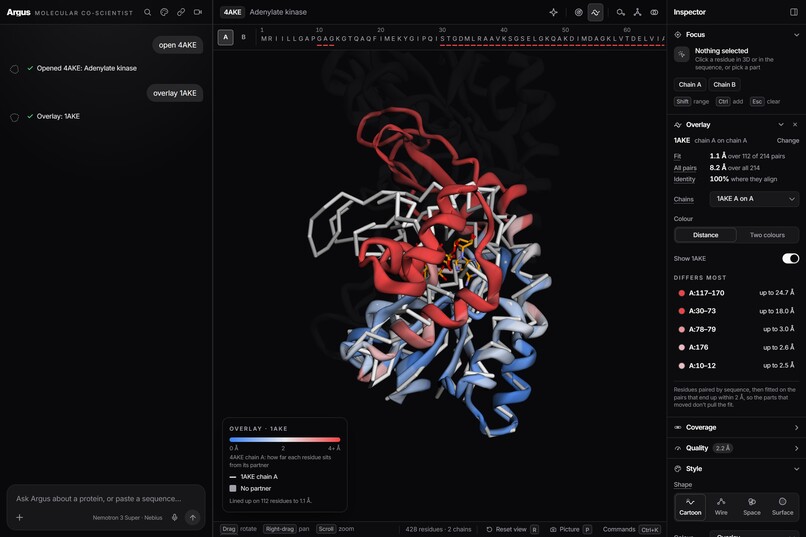806x537 pixels.
Task: Select differs-most region A:176
Action: (736, 347)
